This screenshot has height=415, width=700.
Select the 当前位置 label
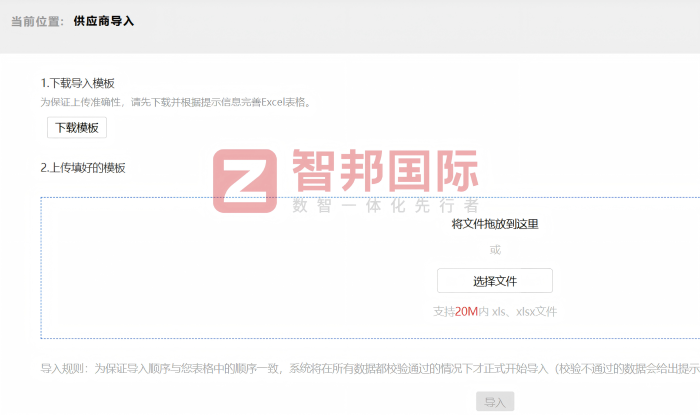coord(38,21)
